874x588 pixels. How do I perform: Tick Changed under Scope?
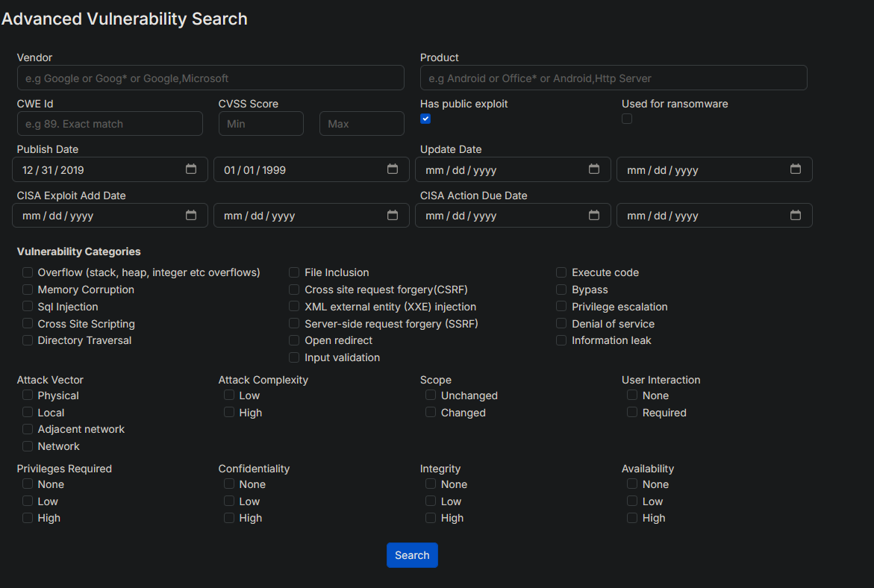(x=431, y=413)
